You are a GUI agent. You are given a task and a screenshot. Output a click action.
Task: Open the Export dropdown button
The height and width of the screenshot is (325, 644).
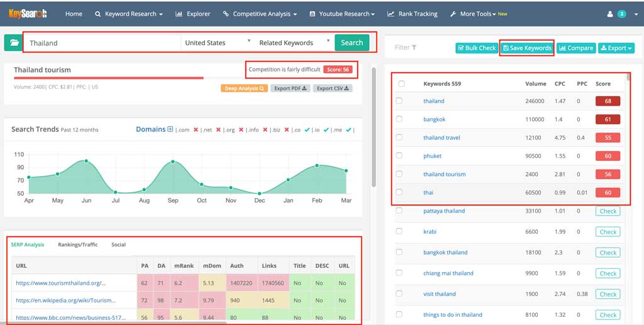pyautogui.click(x=616, y=48)
